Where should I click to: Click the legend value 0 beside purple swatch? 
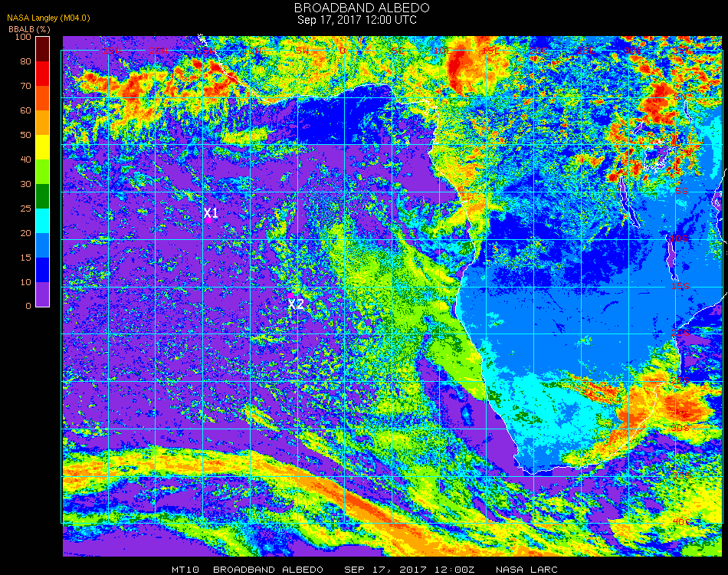pyautogui.click(x=28, y=306)
